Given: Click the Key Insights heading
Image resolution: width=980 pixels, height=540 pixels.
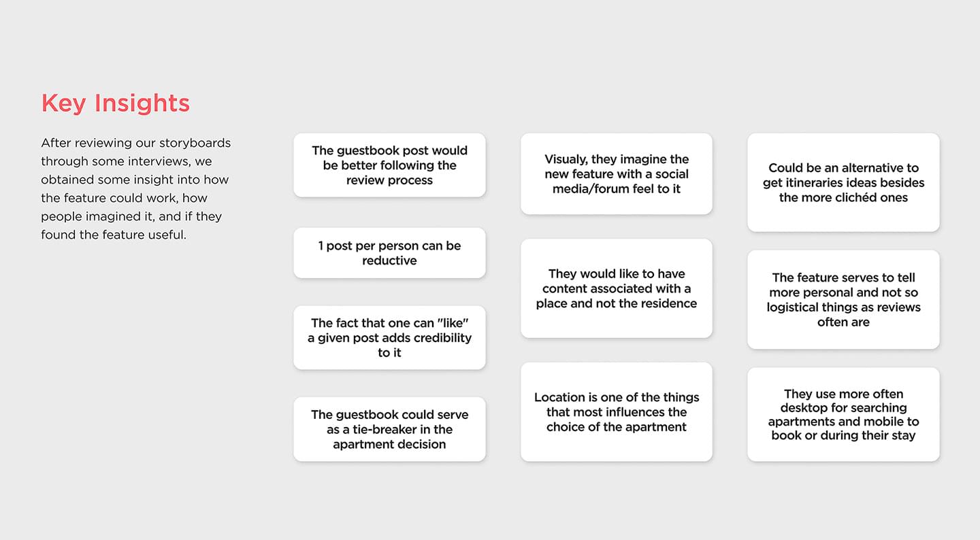Looking at the screenshot, I should coord(115,103).
